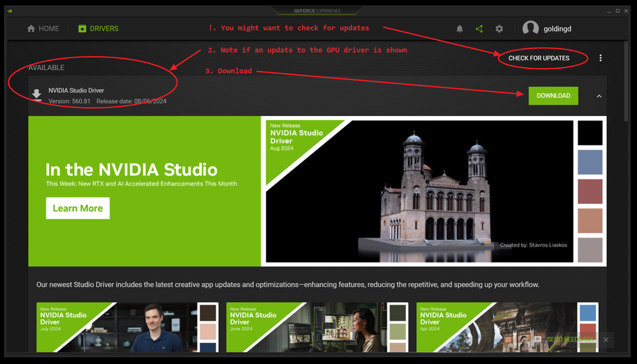This screenshot has width=637, height=364.
Task: Dismiss the Send Feedback bar
Action: (606, 340)
